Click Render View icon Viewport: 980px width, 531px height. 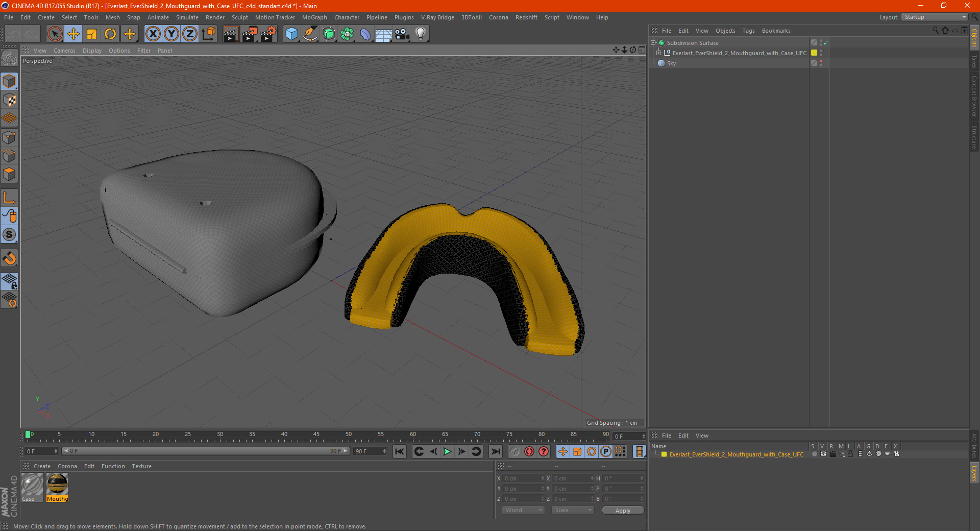pyautogui.click(x=231, y=34)
